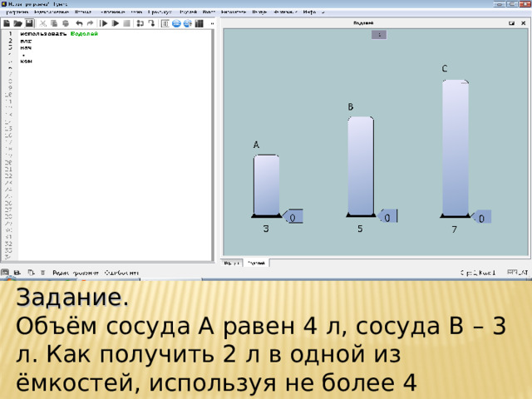The image size is (532, 399).
Task: Click the New program icon in toolbar
Action: 7,23
